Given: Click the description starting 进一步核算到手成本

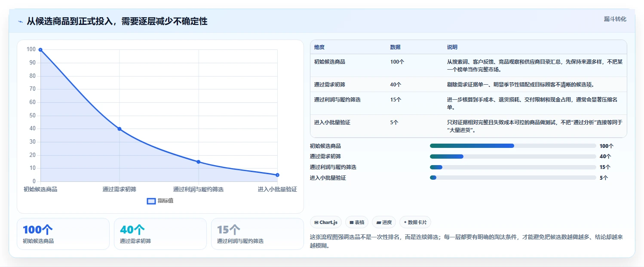Looking at the screenshot, I should 533,104.
